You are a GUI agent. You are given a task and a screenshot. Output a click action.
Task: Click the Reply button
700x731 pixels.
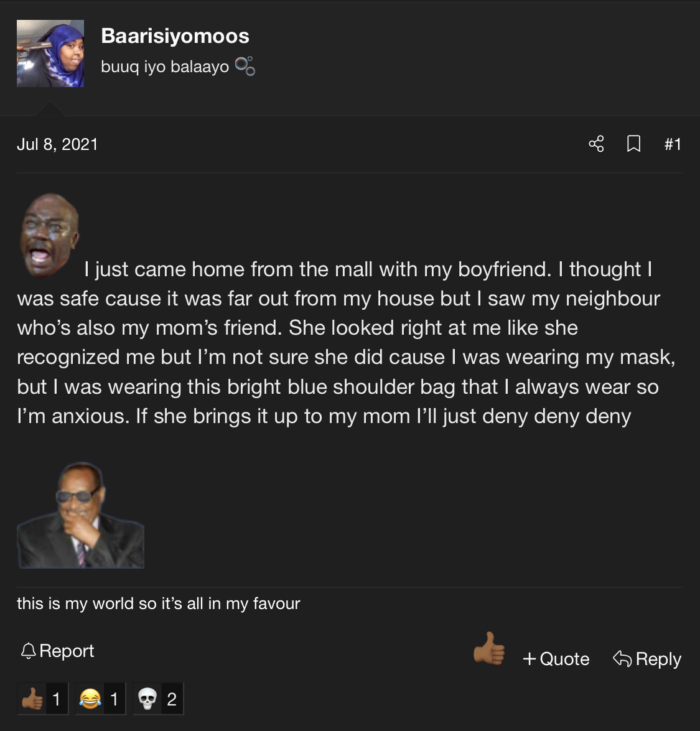tap(647, 659)
